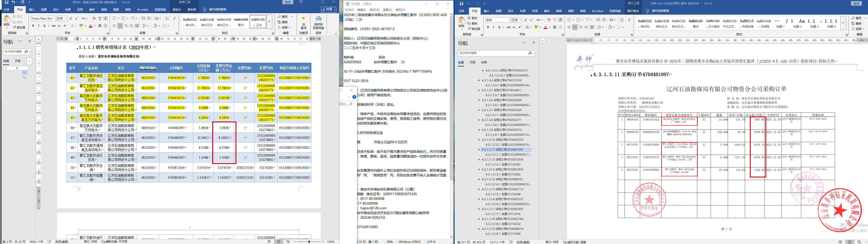
Task: Apply bullet list in left Word window
Action: (x=114, y=19)
